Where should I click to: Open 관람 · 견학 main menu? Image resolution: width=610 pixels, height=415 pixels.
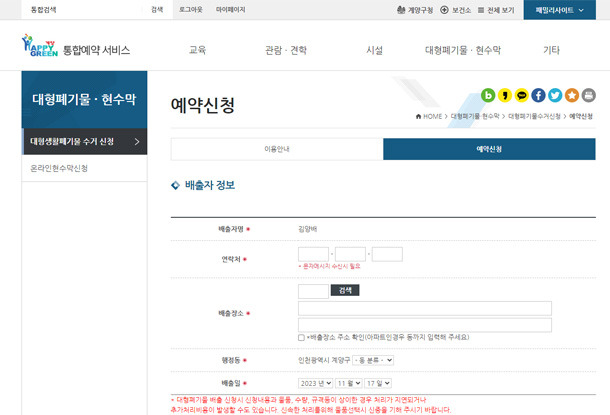click(286, 50)
